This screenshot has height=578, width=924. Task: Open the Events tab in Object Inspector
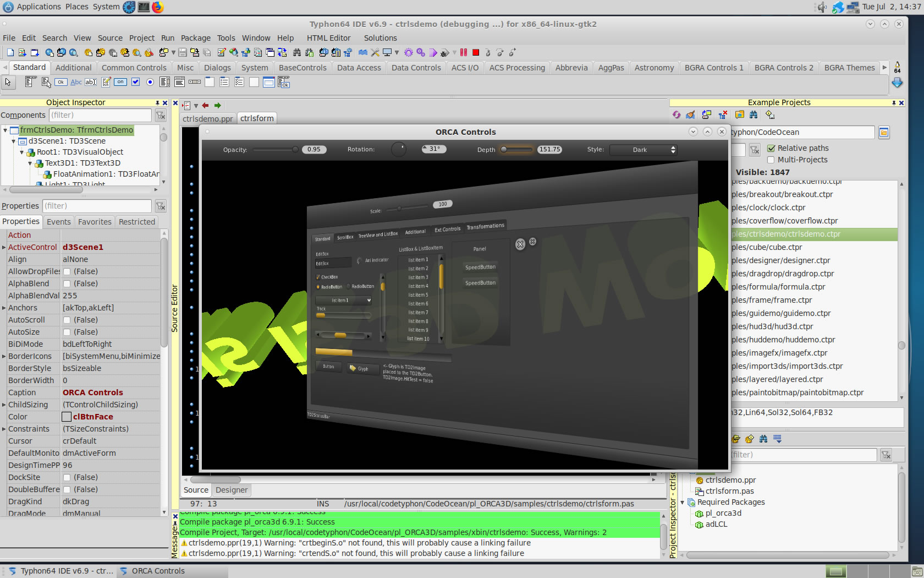[x=59, y=222]
